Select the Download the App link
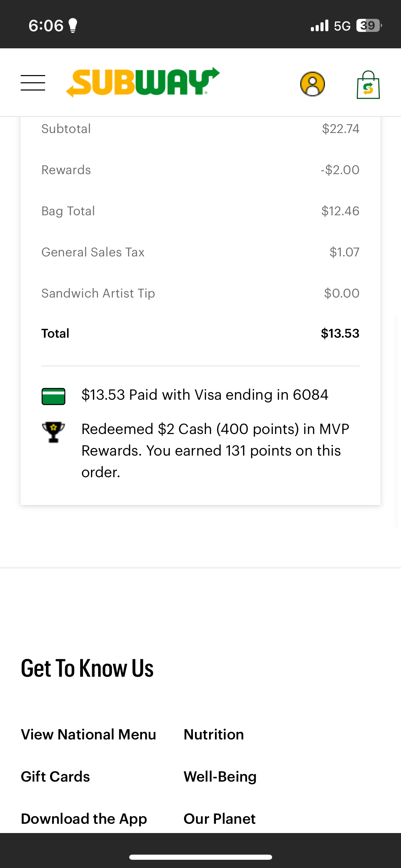 pos(84,819)
